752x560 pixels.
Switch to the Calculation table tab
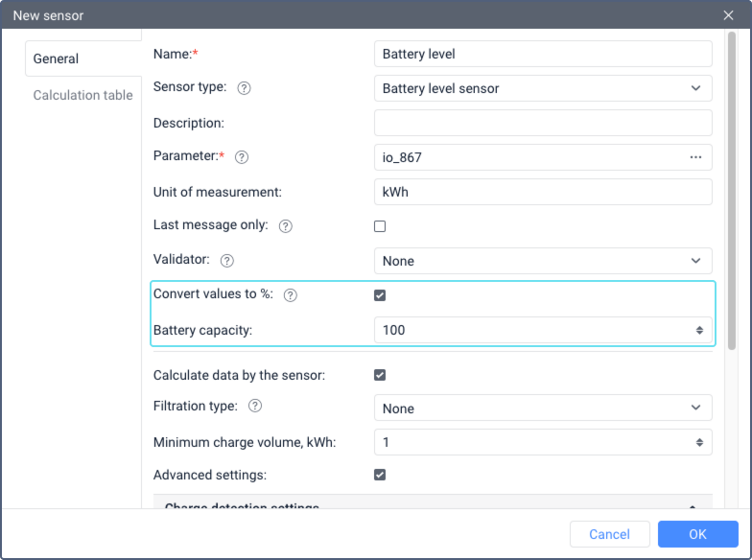click(82, 95)
